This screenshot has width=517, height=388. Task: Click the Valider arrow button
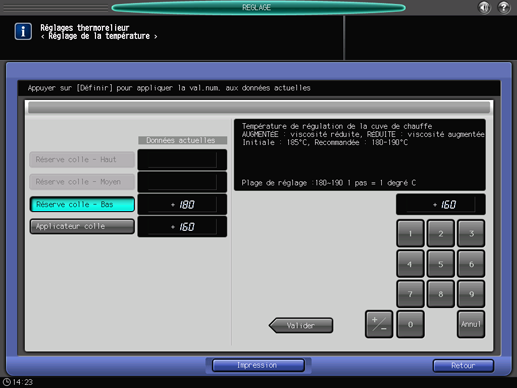(301, 325)
